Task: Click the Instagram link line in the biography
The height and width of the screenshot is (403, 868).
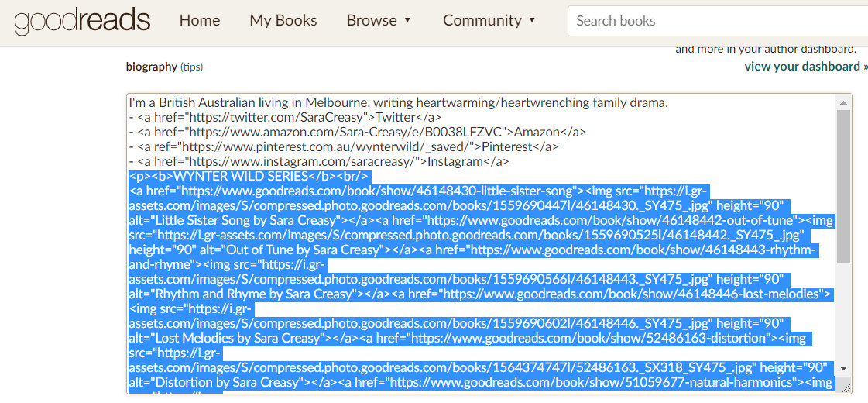Action: coord(318,161)
